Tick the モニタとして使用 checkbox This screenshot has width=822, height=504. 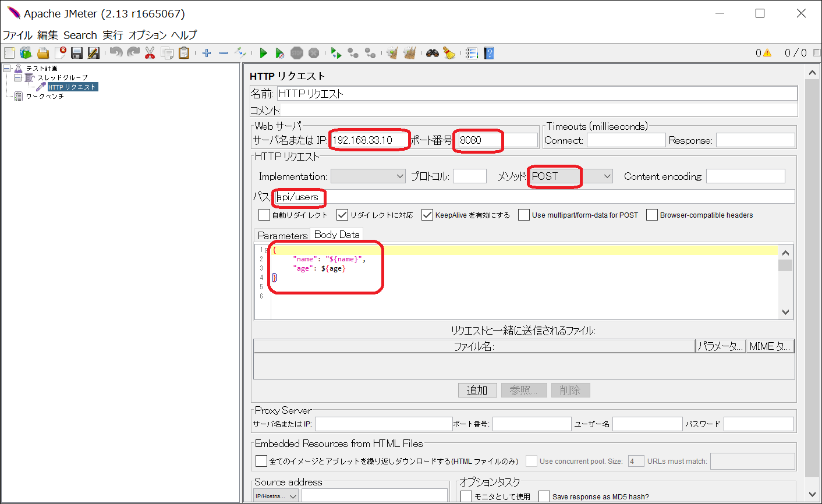(x=466, y=496)
